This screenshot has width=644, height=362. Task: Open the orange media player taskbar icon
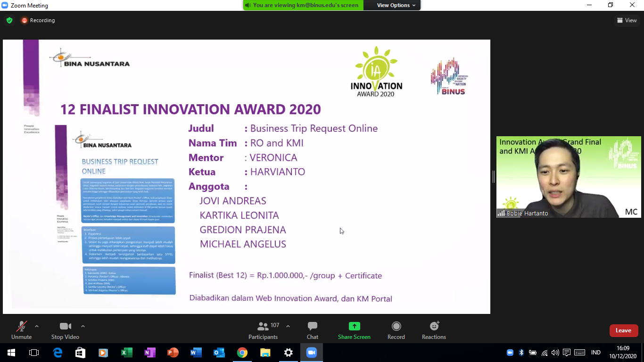click(103, 353)
